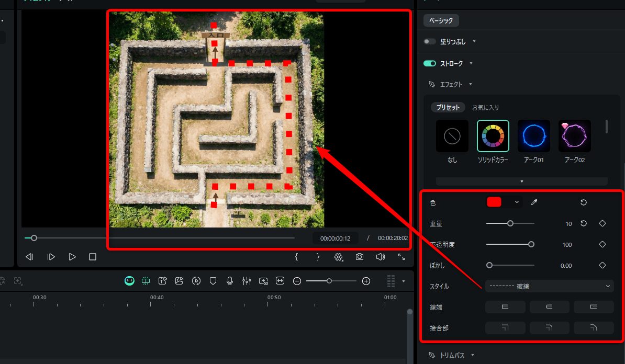The image size is (625, 364).
Task: Click the timeline marker shield icon
Action: pos(213,281)
